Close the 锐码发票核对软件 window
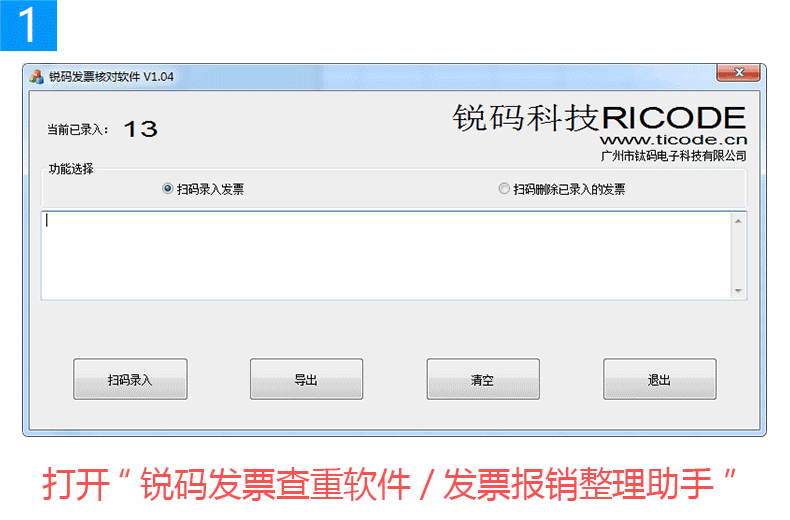This screenshot has width=790, height=520. click(738, 73)
